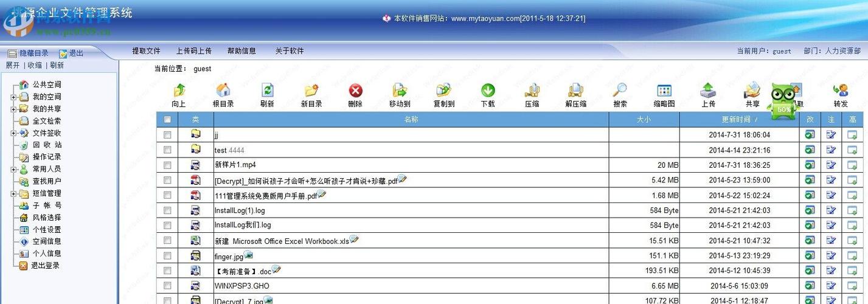Expand the 我的共享 tree node
Image resolution: width=868 pixels, height=304 pixels.
(x=13, y=109)
